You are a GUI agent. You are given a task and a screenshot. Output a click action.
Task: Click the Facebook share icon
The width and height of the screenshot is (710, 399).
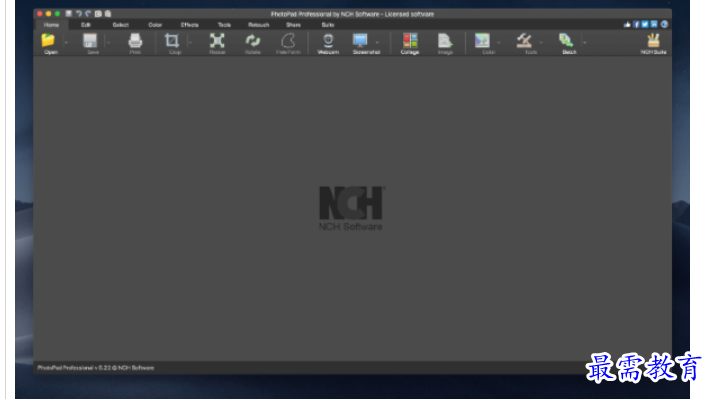[636, 24]
